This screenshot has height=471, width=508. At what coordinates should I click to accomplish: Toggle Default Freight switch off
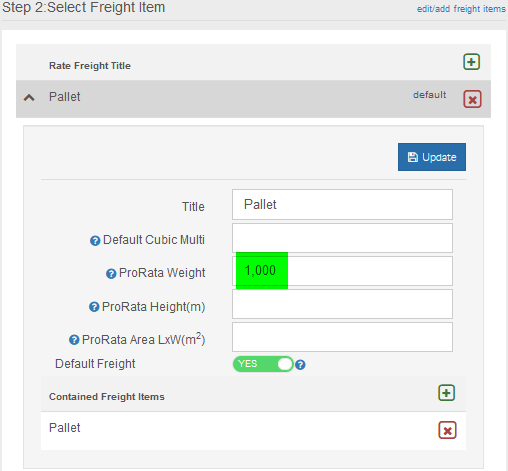[263, 364]
